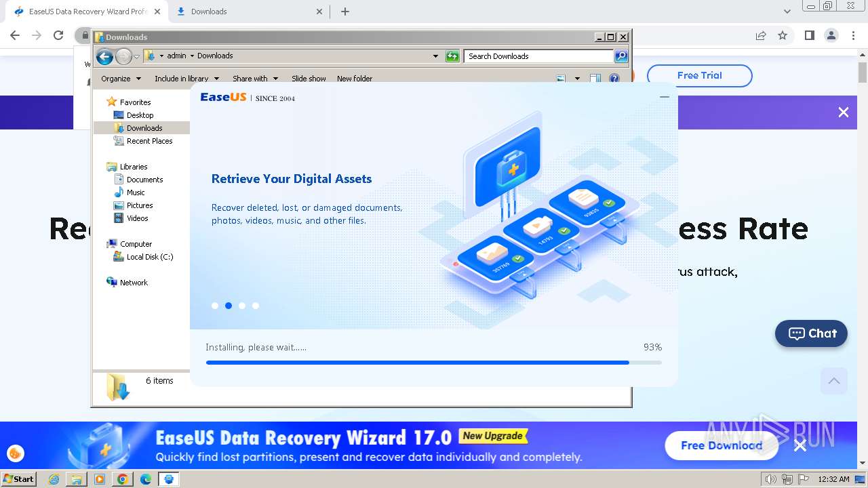The image size is (868, 488).
Task: Open the Chrome profile avatar icon
Action: click(x=831, y=35)
